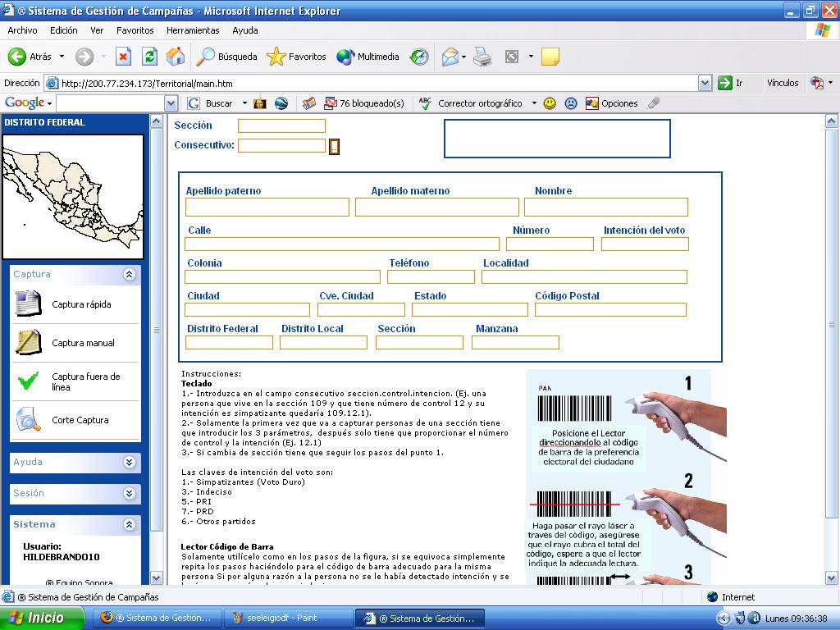Go to the home page icon

pyautogui.click(x=176, y=57)
